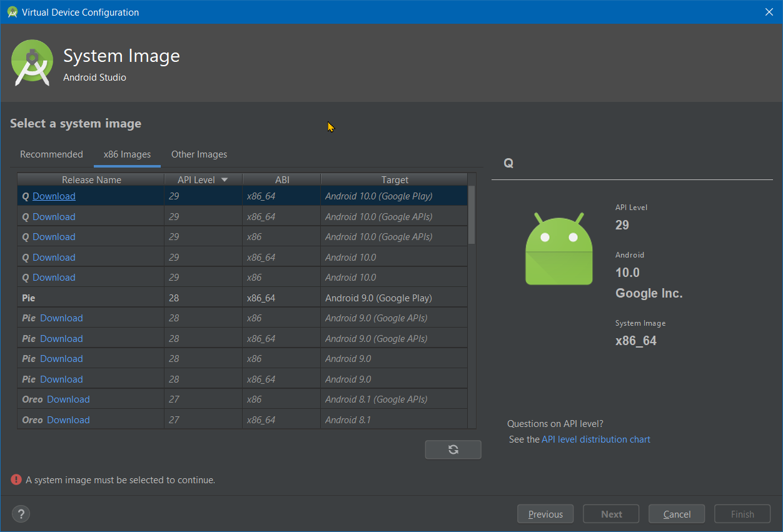Download Pie x86 Android 9.0 (Google APIs) image

pos(61,318)
